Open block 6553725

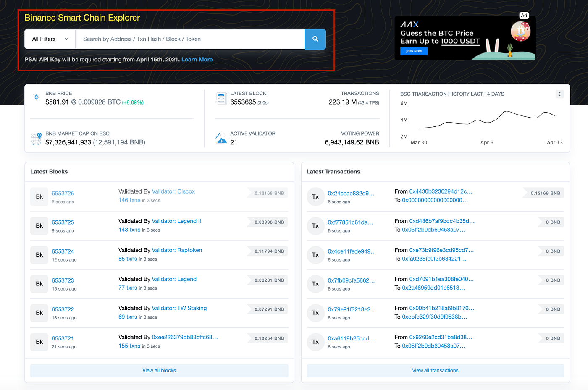pyautogui.click(x=63, y=222)
